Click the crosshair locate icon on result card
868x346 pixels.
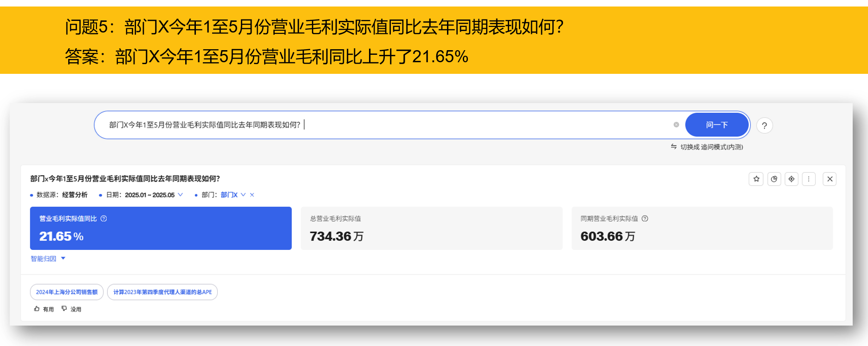point(791,179)
